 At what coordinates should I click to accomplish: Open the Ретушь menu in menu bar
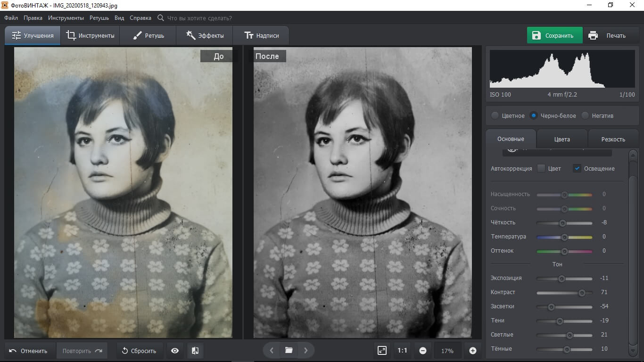point(99,18)
